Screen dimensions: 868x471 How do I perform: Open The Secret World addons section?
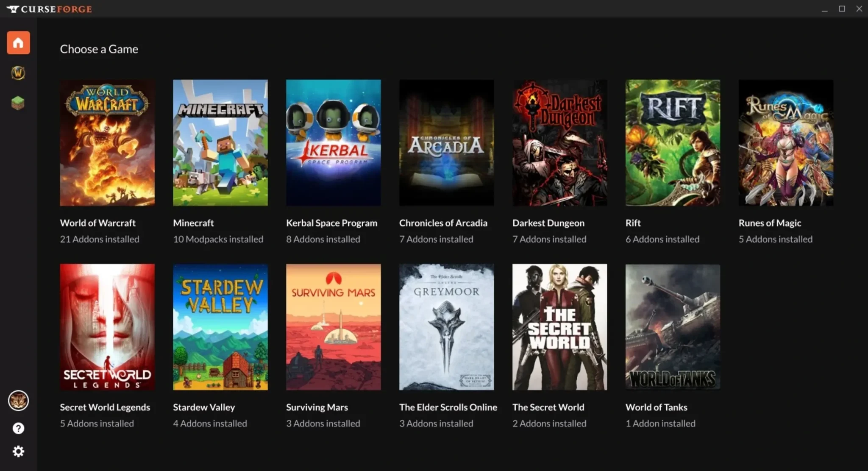coord(559,326)
